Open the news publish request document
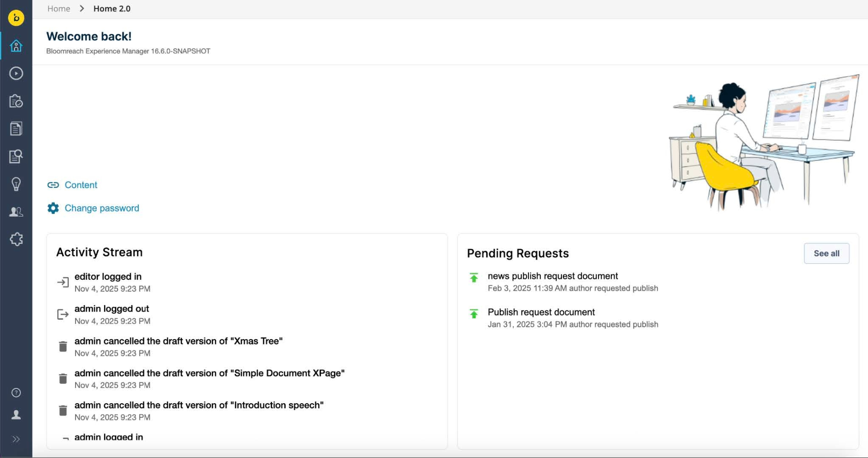 tap(552, 276)
